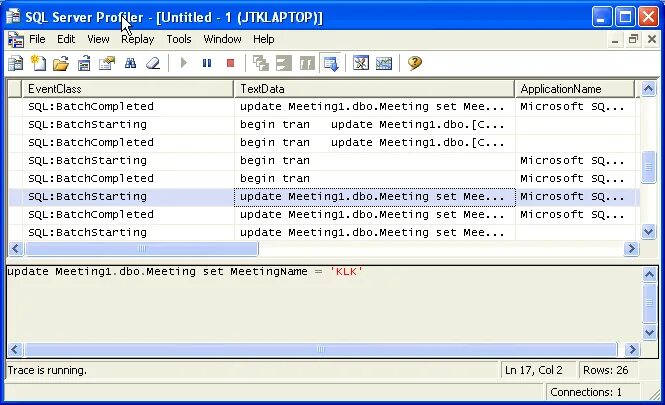The width and height of the screenshot is (665, 405).
Task: Click the binoculars Find icon
Action: 130,64
